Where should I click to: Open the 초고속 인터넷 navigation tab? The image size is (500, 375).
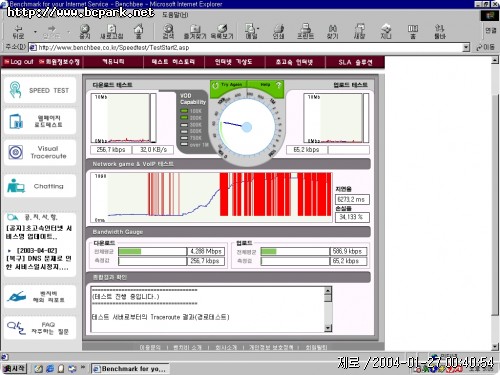pos(294,62)
